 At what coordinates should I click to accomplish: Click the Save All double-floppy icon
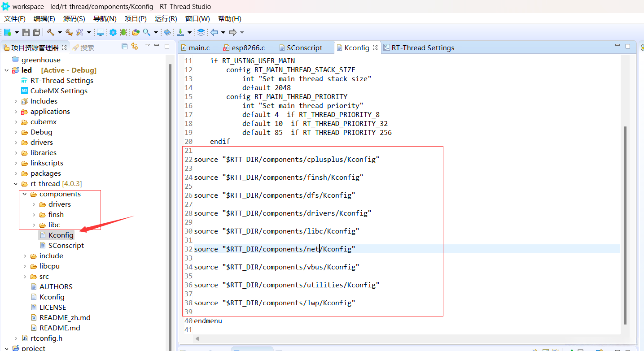(x=36, y=32)
